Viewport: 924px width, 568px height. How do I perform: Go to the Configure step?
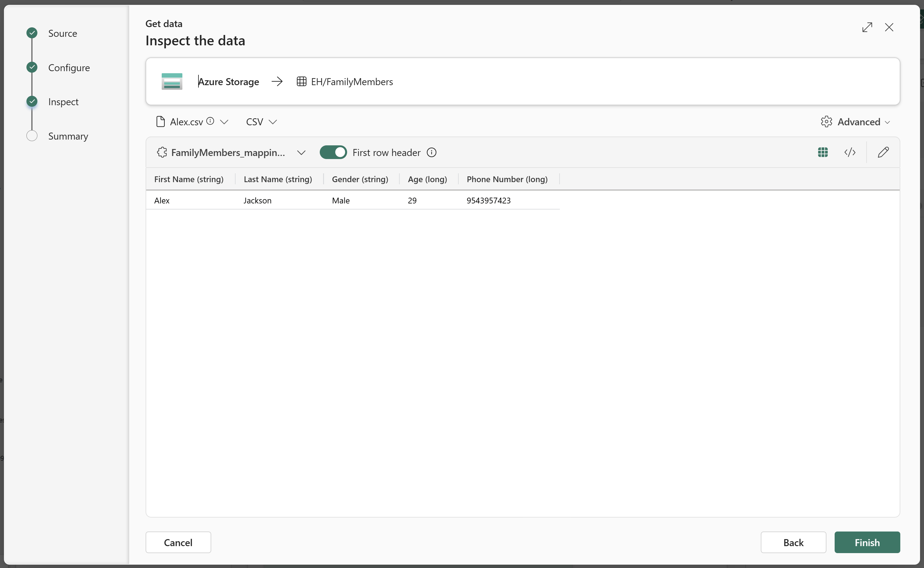69,68
